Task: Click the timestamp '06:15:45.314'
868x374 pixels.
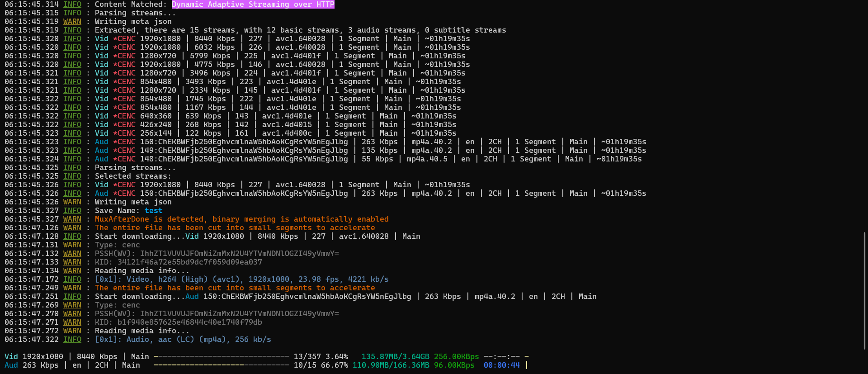Action: [32, 5]
